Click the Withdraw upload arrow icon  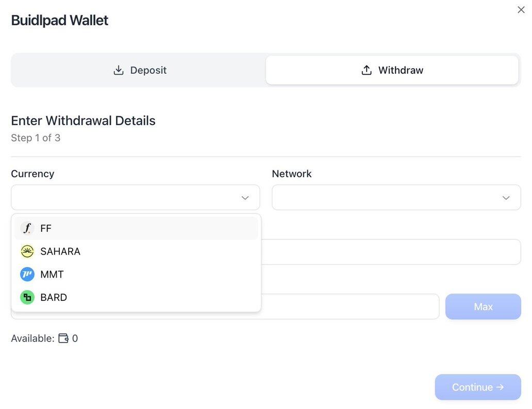(x=367, y=70)
